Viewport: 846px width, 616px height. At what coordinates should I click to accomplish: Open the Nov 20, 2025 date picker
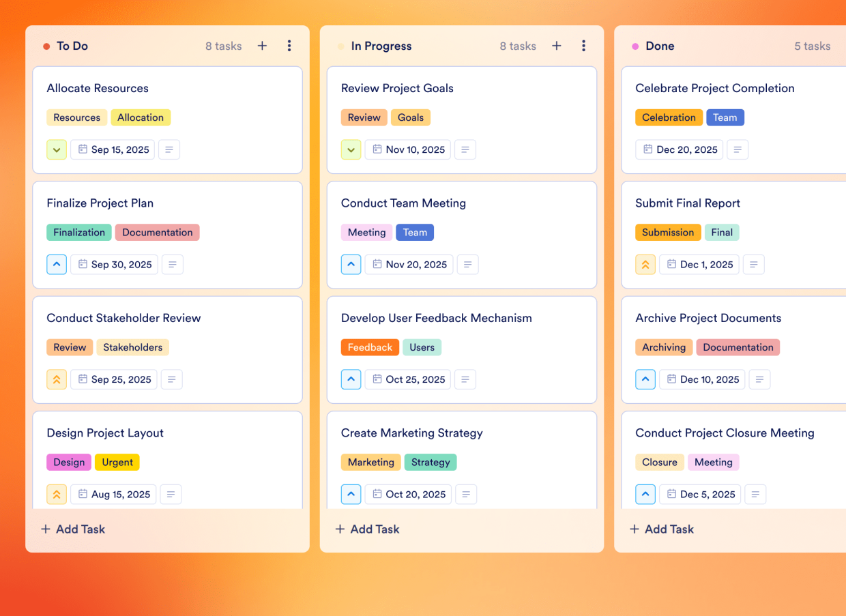[409, 265]
